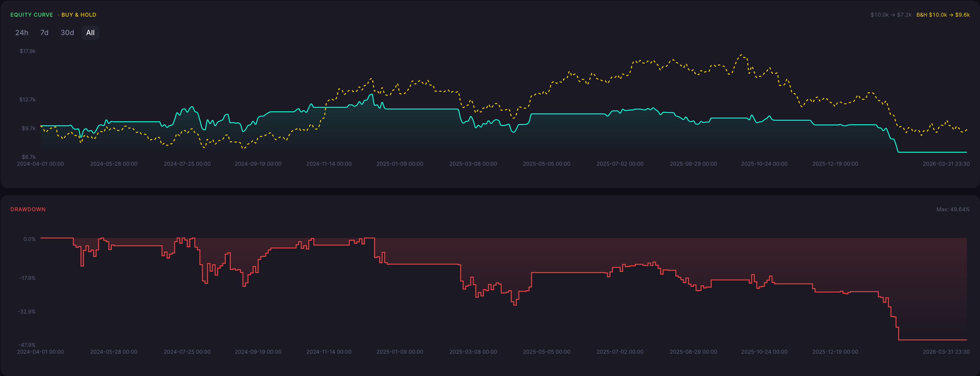Switch to the 7d range

[x=45, y=33]
